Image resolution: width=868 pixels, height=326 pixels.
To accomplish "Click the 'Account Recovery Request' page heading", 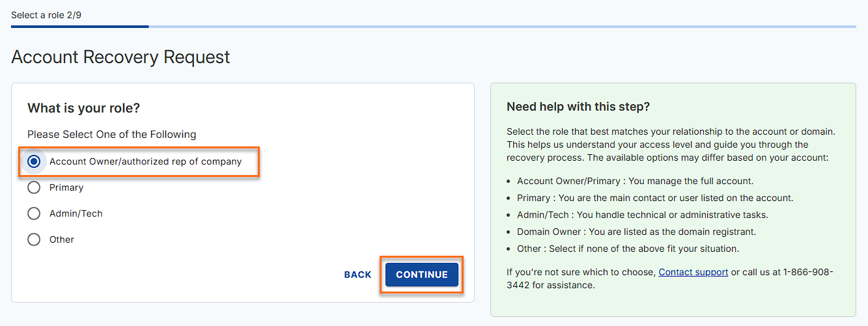I will [120, 57].
